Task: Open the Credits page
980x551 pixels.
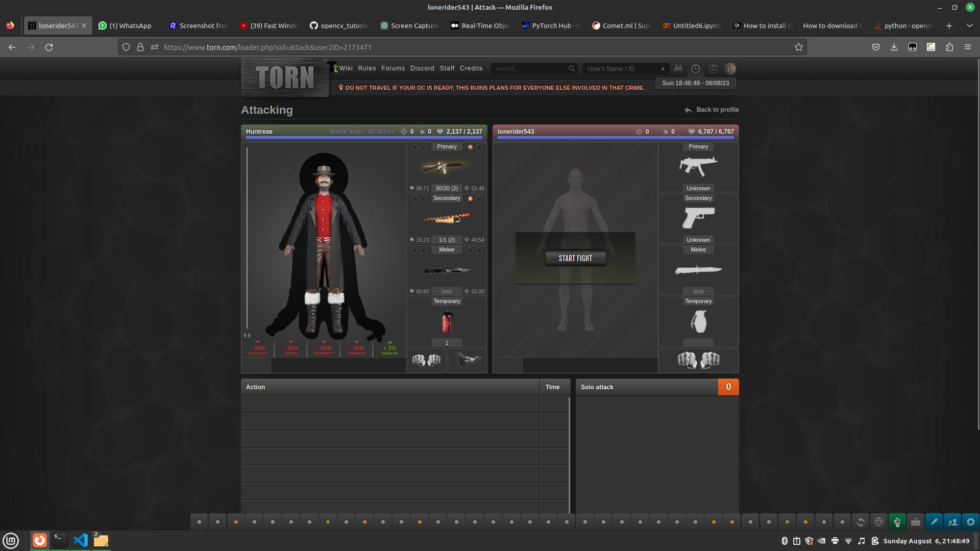Action: (471, 68)
